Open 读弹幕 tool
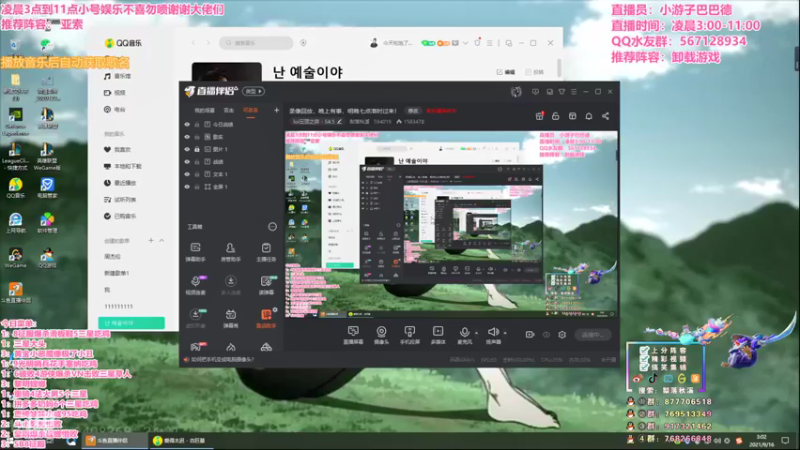 (x=266, y=285)
